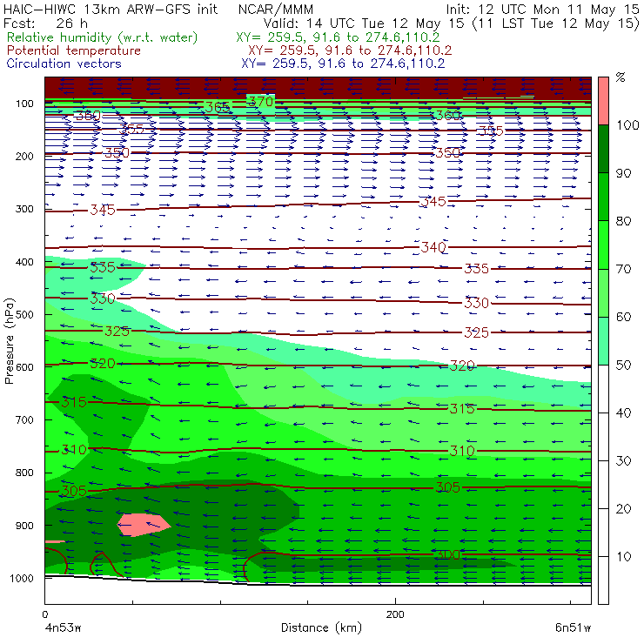Click the green XY coordinates line
Image resolution: width=644 pixels, height=644 pixels.
338,37
